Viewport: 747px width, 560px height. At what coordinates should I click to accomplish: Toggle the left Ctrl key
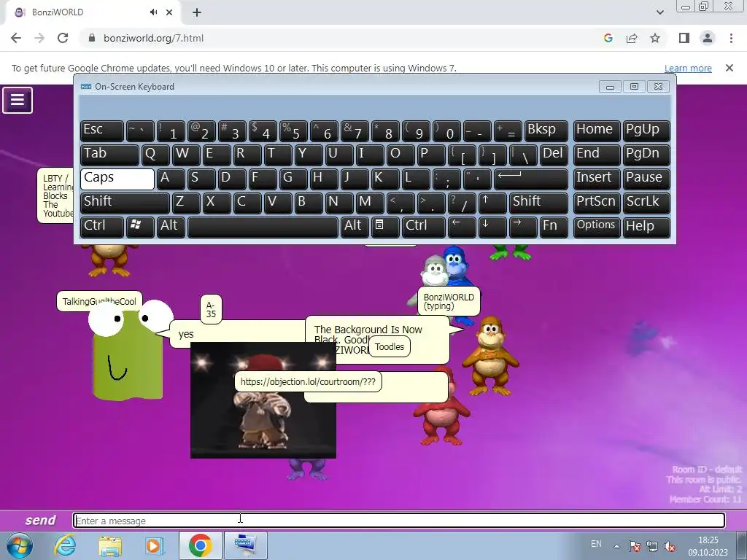[102, 227]
